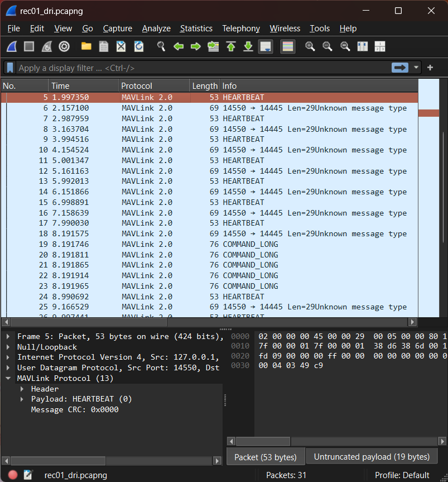Click the display filter bookmark icon
Screen dimensions: 448x482
click(10, 68)
